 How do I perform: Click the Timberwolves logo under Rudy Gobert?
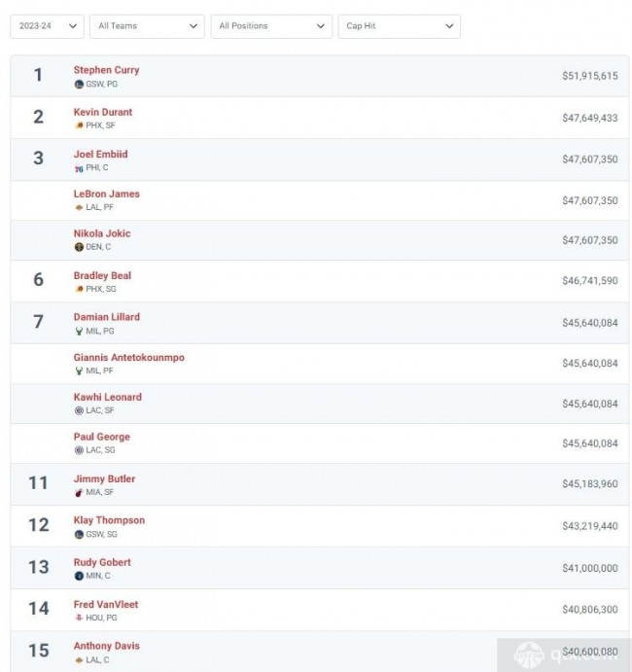pyautogui.click(x=79, y=577)
